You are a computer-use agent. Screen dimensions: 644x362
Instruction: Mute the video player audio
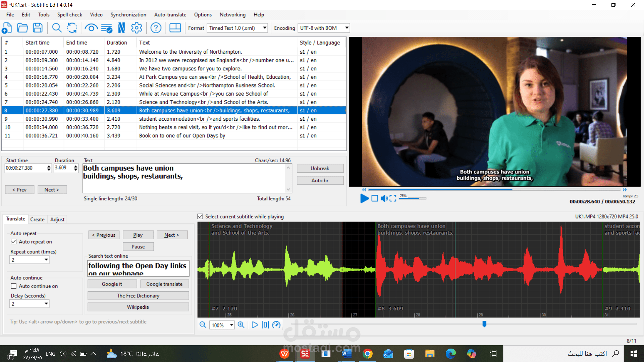pyautogui.click(x=384, y=198)
